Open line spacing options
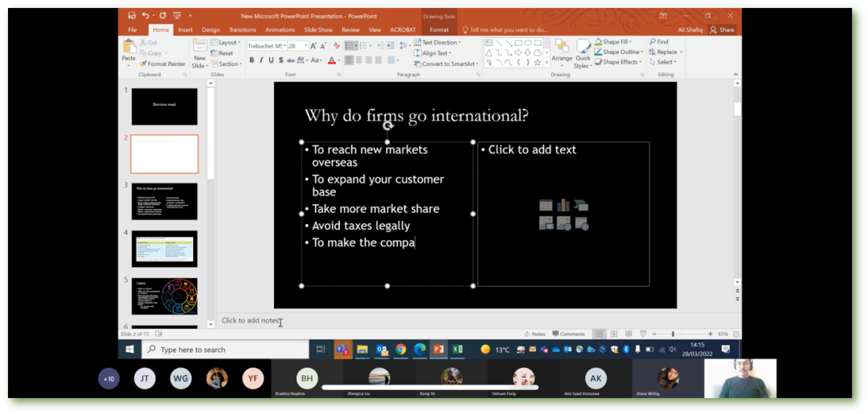 pos(404,45)
